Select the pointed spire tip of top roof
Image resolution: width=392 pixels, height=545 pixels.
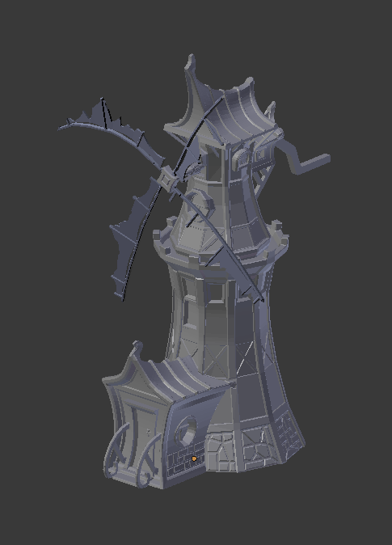tap(191, 61)
